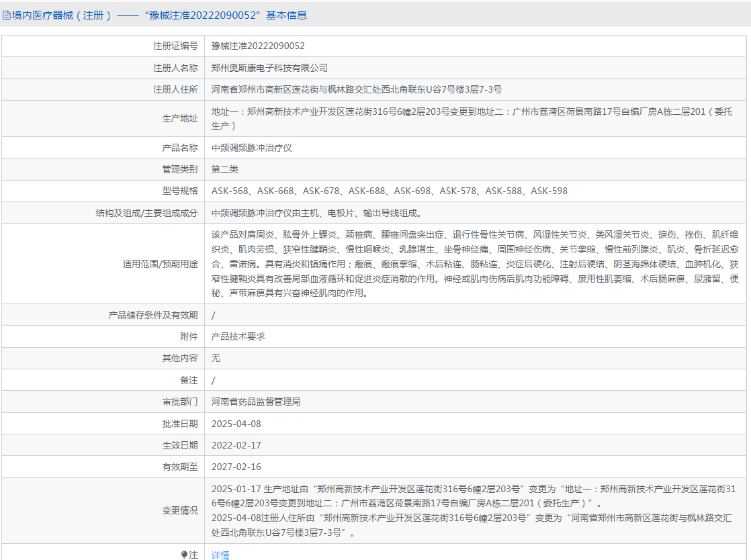Click the 产品名称 row label
The image size is (751, 560).
coord(179,148)
